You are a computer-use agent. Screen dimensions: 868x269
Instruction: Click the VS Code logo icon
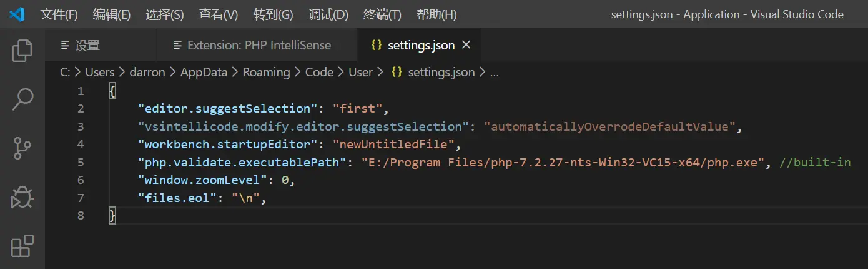coord(17,14)
